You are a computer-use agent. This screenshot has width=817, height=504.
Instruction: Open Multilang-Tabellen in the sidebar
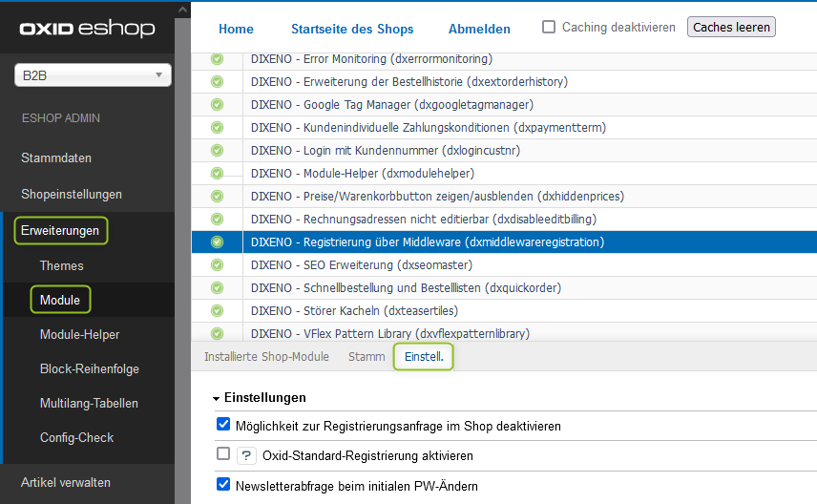(89, 404)
